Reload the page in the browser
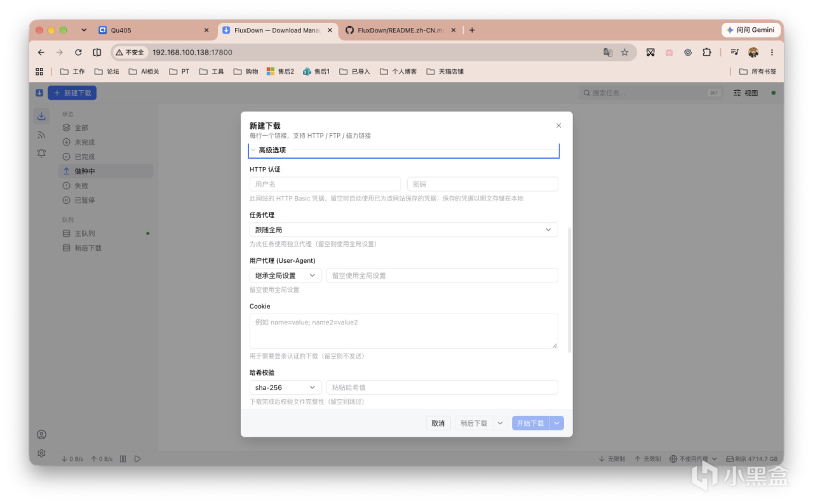 tap(78, 53)
